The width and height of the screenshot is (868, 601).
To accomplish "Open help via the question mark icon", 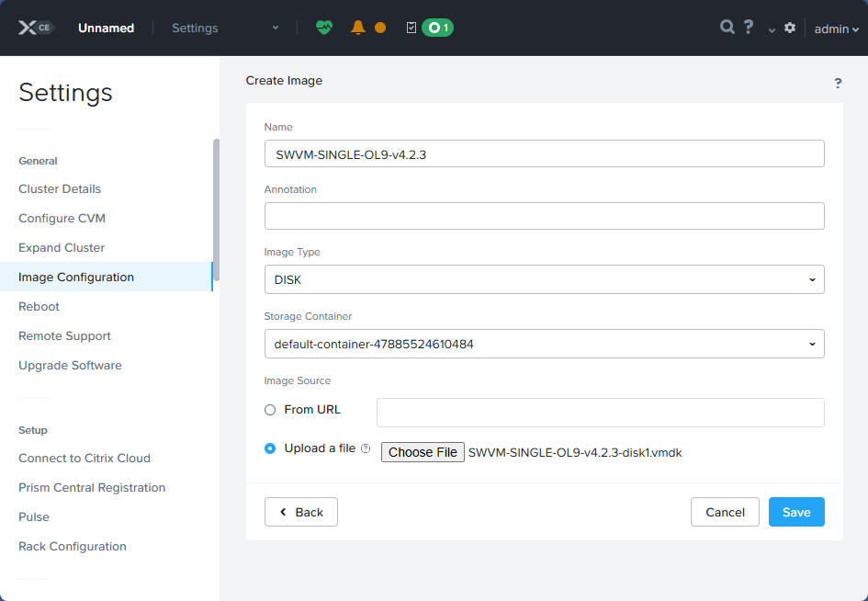I will point(749,28).
